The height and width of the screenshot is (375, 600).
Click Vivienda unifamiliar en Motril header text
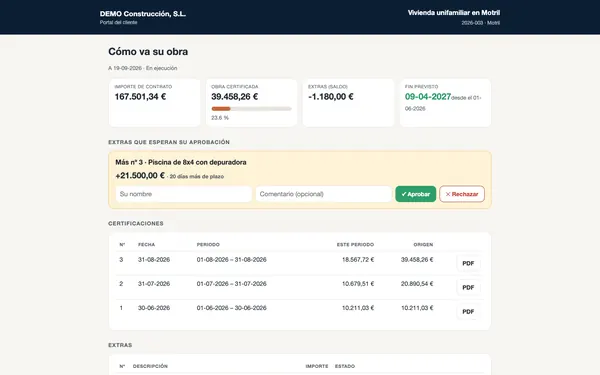pos(454,13)
